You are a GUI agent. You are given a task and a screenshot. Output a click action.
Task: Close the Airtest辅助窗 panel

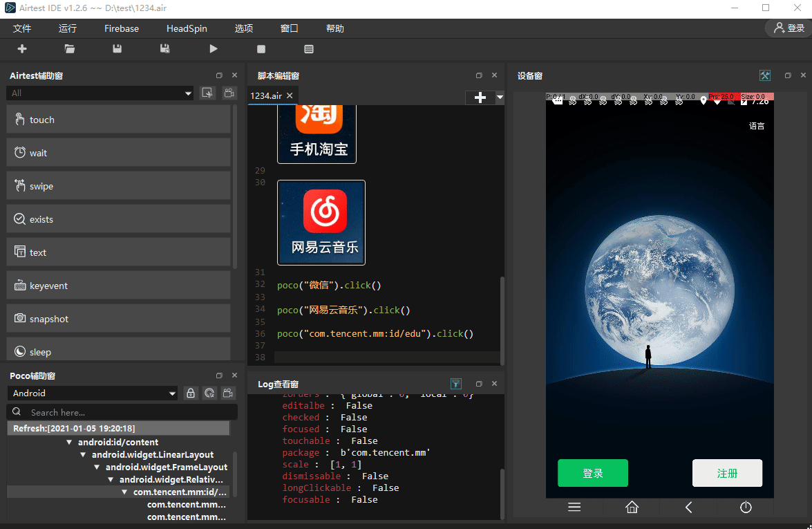point(234,75)
